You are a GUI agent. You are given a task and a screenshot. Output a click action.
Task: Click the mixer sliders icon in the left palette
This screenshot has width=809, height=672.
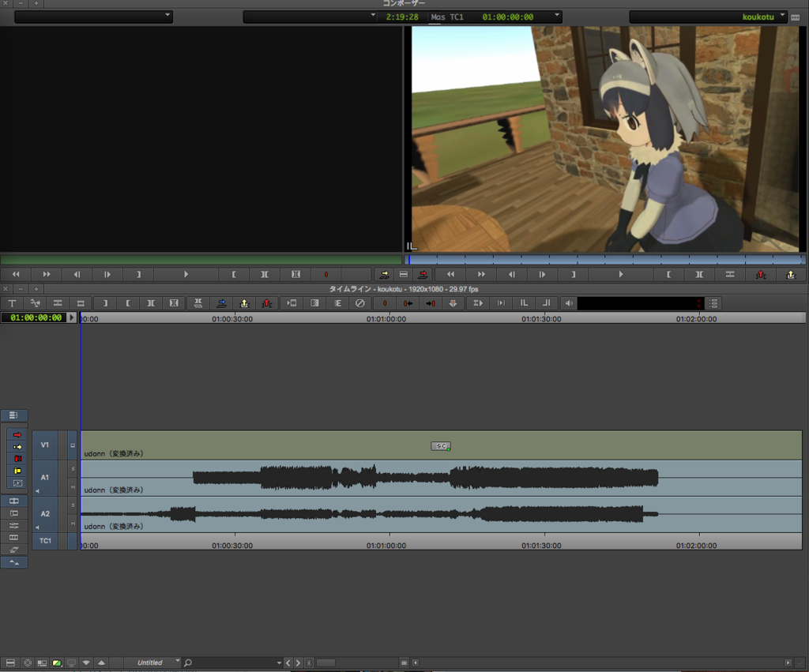[14, 526]
